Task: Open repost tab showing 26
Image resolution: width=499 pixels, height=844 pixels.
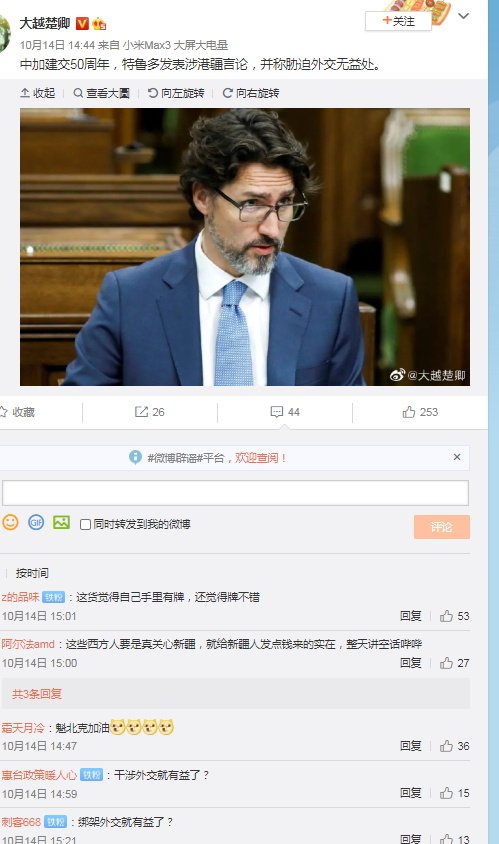Action: click(x=150, y=412)
